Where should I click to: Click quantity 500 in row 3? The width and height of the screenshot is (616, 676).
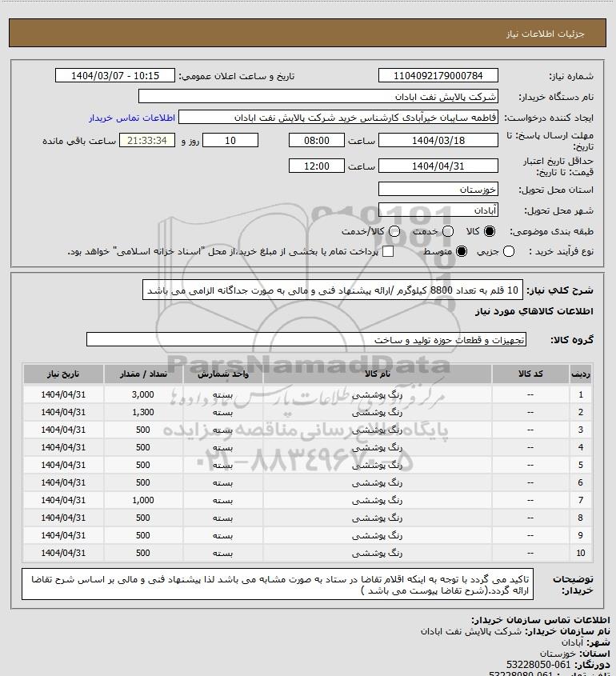(x=143, y=430)
